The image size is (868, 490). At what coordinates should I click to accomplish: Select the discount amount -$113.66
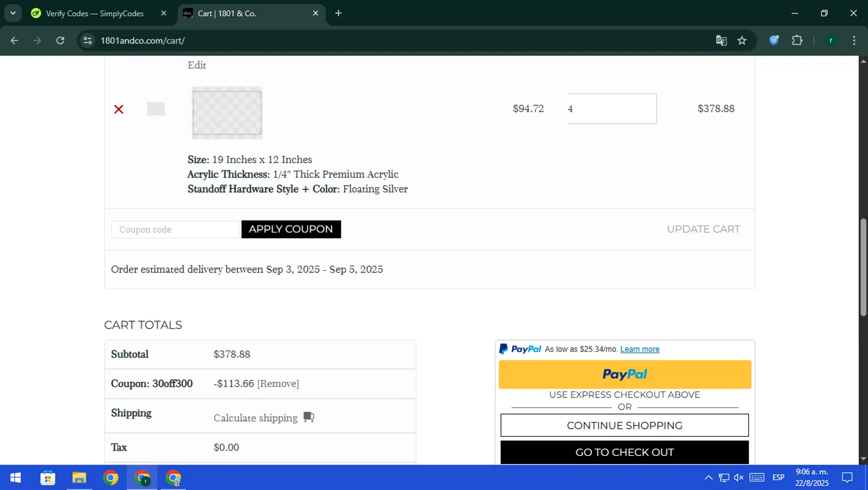(234, 384)
